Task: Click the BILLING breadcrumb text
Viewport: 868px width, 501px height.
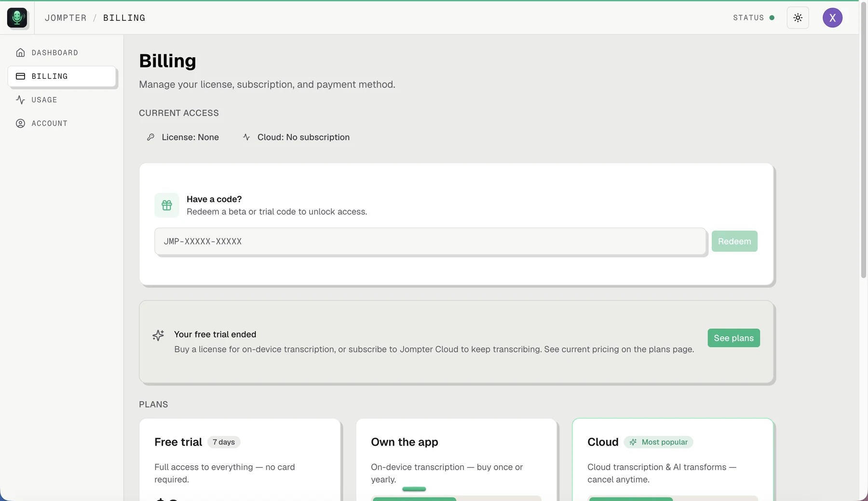Action: point(124,18)
